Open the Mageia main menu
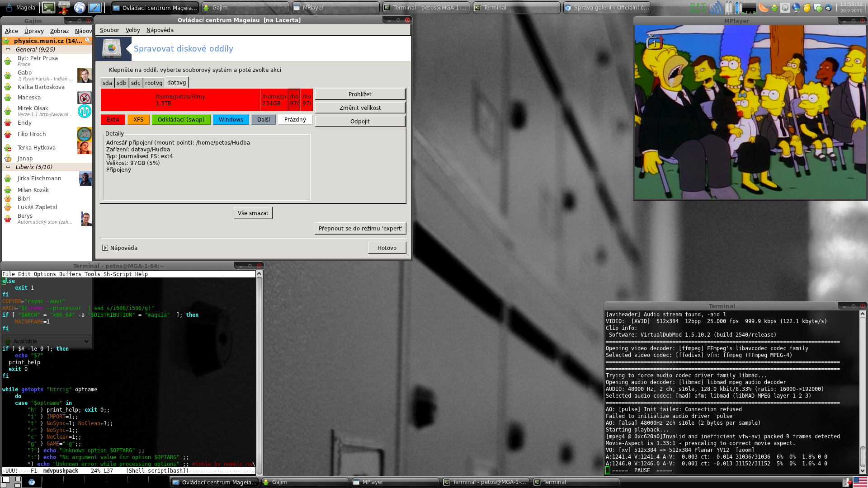This screenshot has height=488, width=868. 20,7
